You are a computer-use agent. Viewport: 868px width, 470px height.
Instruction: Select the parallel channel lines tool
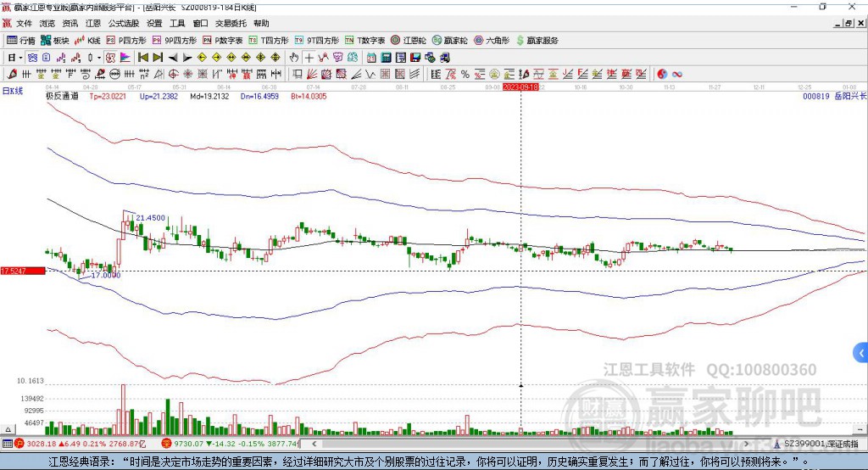(x=415, y=75)
